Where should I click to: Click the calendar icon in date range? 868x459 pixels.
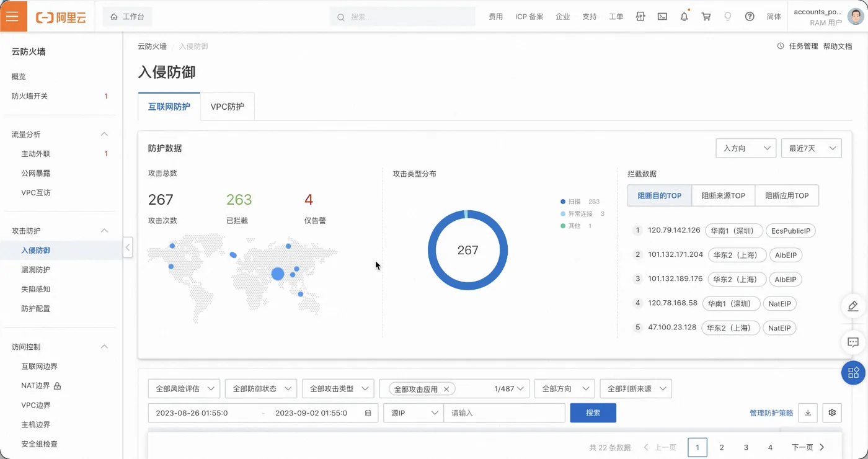point(368,412)
